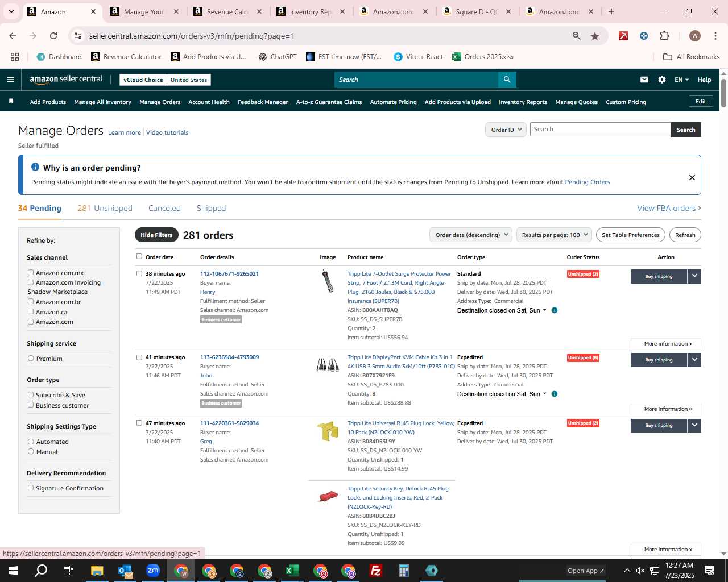The width and height of the screenshot is (728, 582).
Task: Check the Amazon.com.mx sales channel filter
Action: (31, 273)
